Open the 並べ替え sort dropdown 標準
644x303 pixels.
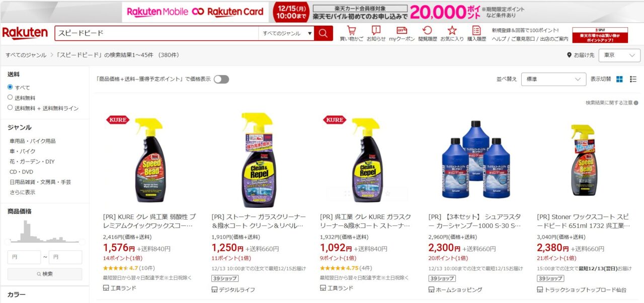tap(553, 80)
